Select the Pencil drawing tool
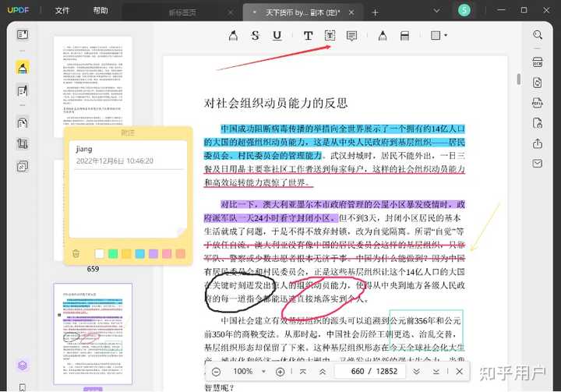The image size is (561, 392). tap(383, 35)
